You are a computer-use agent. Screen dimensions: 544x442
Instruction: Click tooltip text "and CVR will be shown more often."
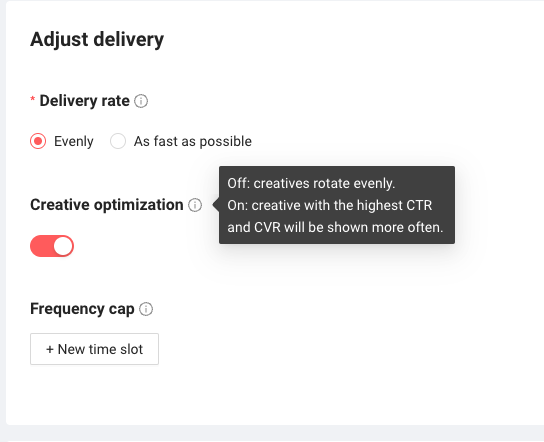[335, 228]
